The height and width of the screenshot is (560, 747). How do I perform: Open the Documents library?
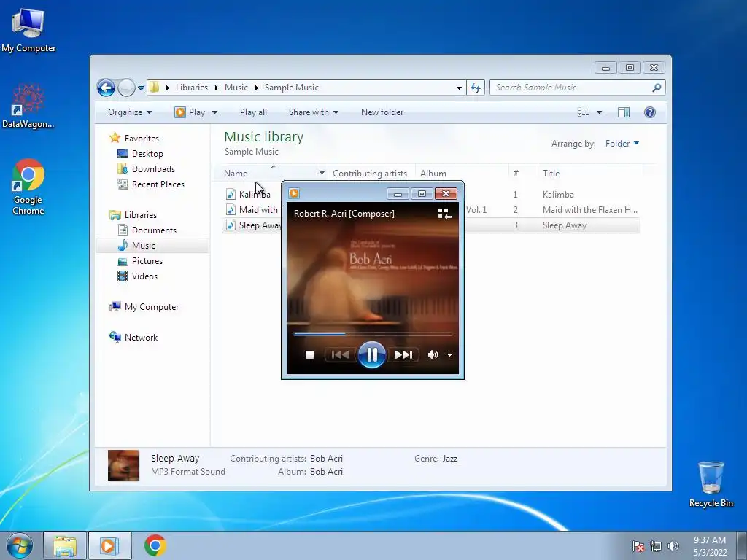click(x=153, y=230)
